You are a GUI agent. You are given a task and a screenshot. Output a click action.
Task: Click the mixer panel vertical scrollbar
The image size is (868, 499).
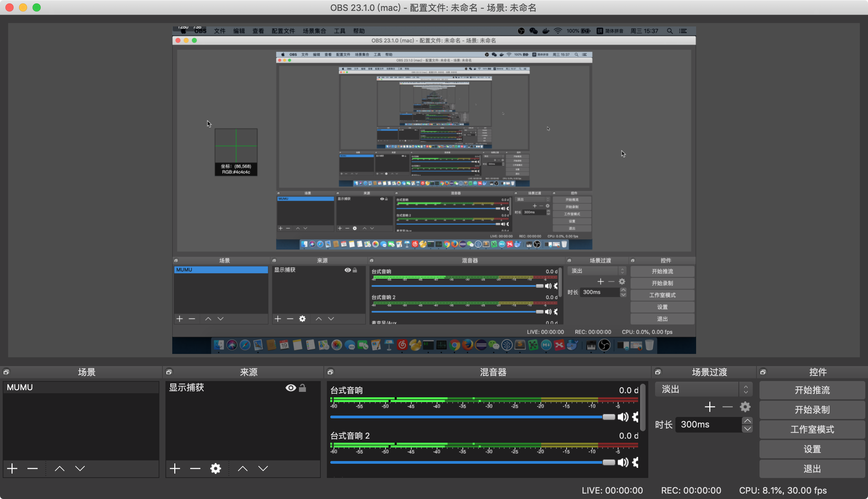pos(643,407)
